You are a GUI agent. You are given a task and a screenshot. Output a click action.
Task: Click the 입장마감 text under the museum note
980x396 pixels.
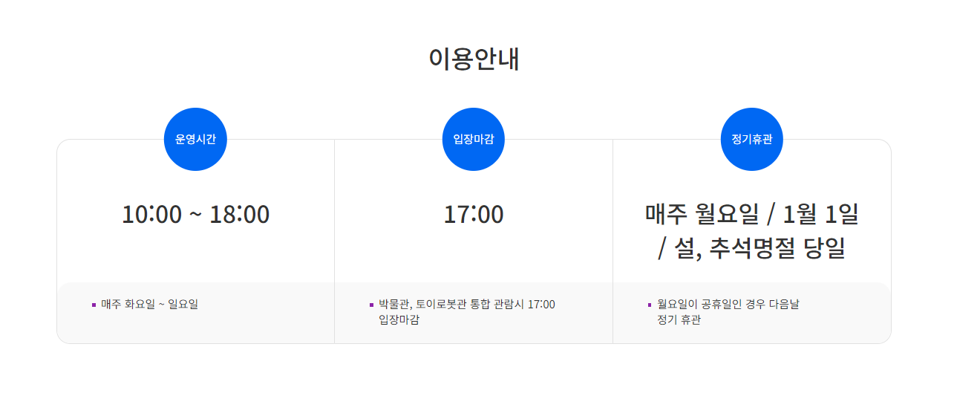399,319
